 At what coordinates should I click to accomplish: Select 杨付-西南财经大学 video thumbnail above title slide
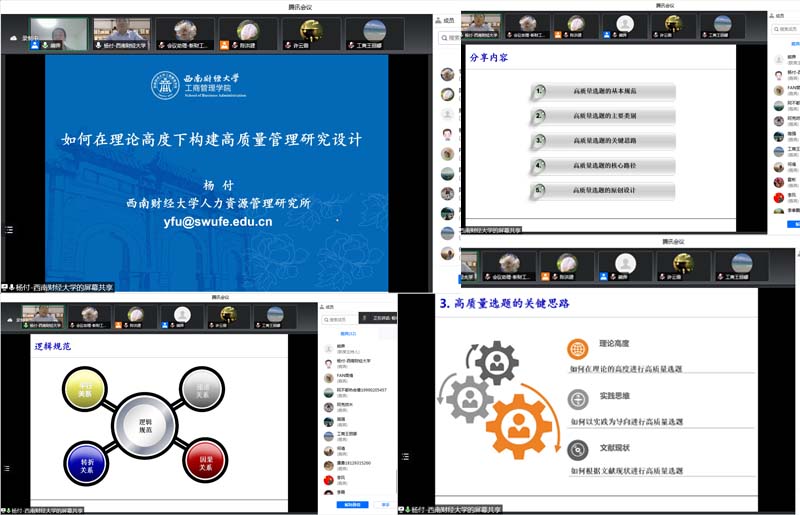click(121, 33)
